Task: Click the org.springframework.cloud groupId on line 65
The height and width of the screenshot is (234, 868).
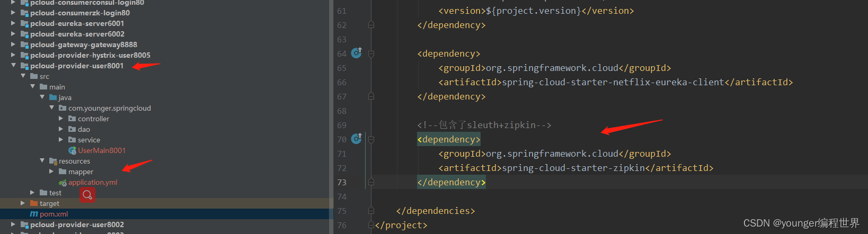Action: tap(552, 68)
